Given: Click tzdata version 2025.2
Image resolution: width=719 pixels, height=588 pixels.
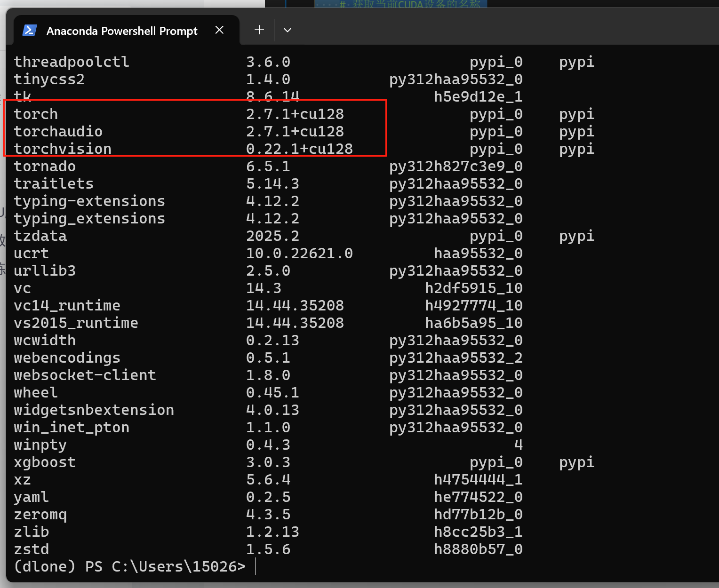Looking at the screenshot, I should pos(272,236).
